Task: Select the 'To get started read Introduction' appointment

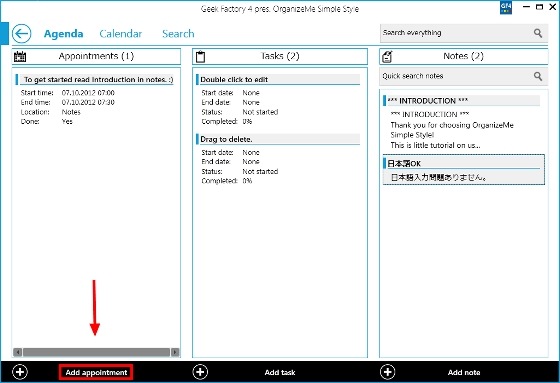Action: (95, 80)
